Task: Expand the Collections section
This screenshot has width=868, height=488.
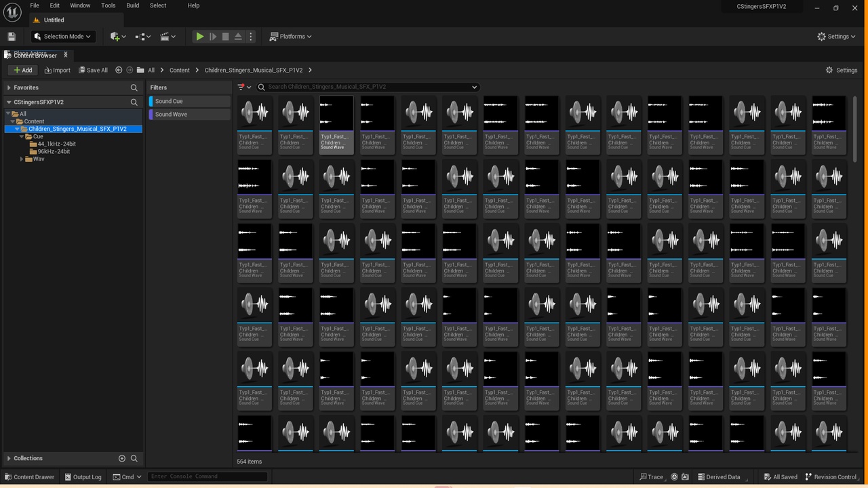Action: coord(9,458)
